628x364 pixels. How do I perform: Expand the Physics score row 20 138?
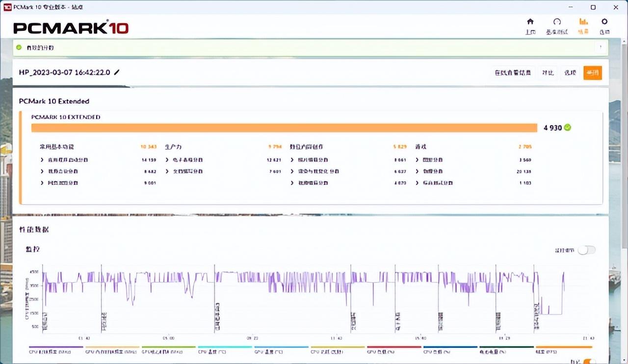click(x=473, y=171)
